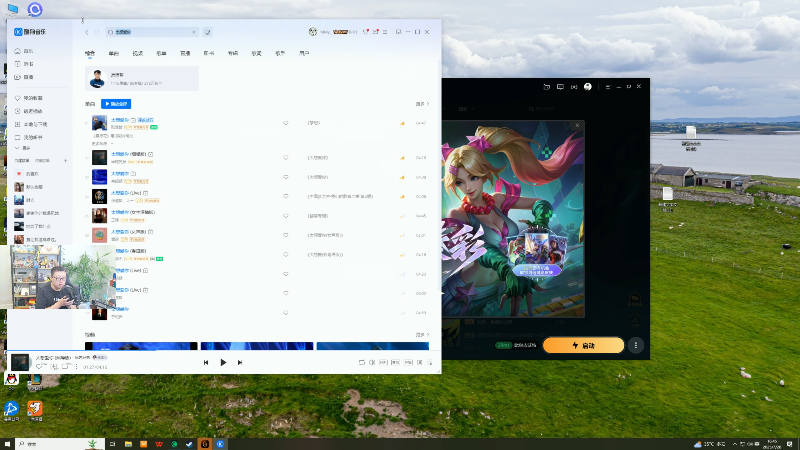
Task: Open the first song's title link
Action: tap(120, 120)
